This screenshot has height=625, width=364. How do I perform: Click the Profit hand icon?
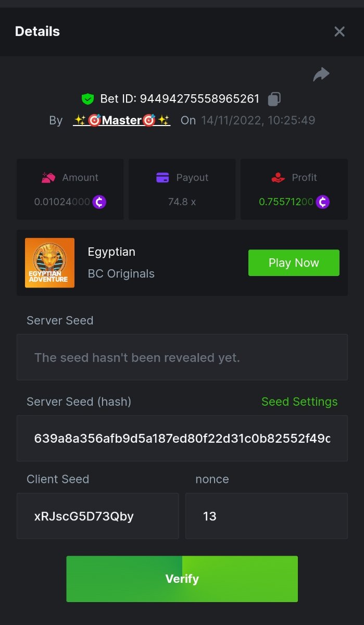click(x=279, y=178)
